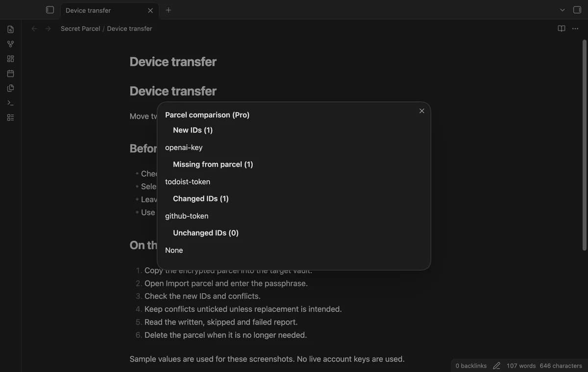
Task: Open today's daily note calendar icon
Action: pos(10,73)
